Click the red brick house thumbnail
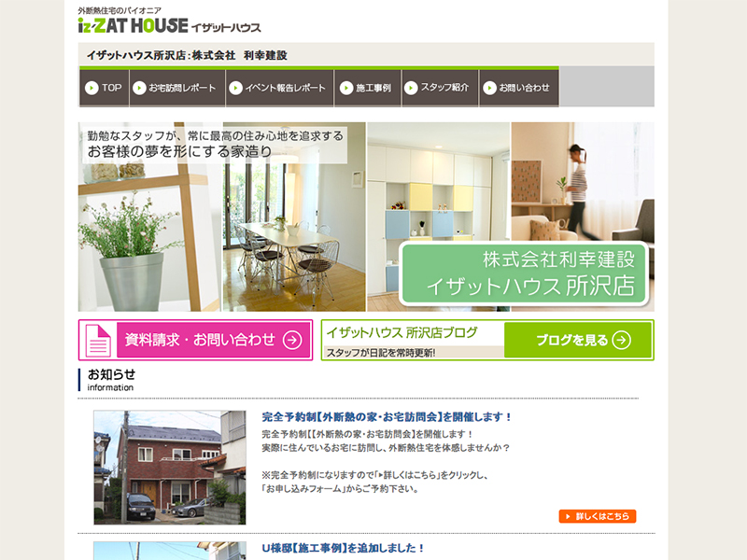 tap(170, 468)
